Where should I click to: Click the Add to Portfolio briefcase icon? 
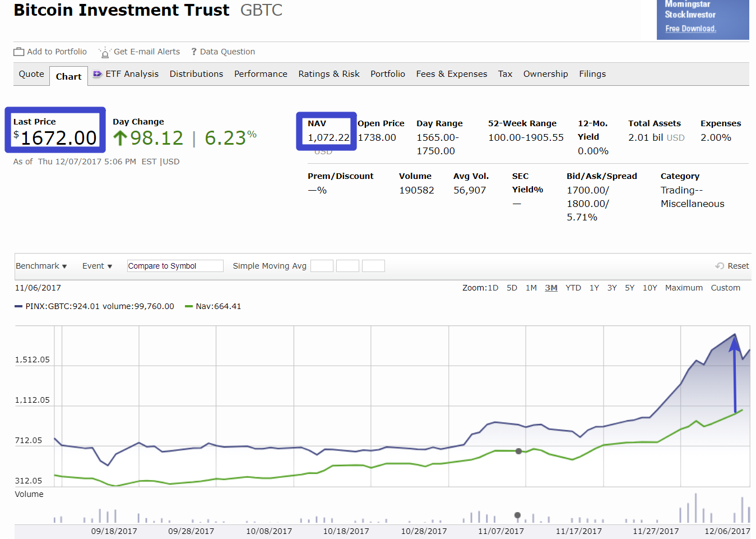click(19, 52)
